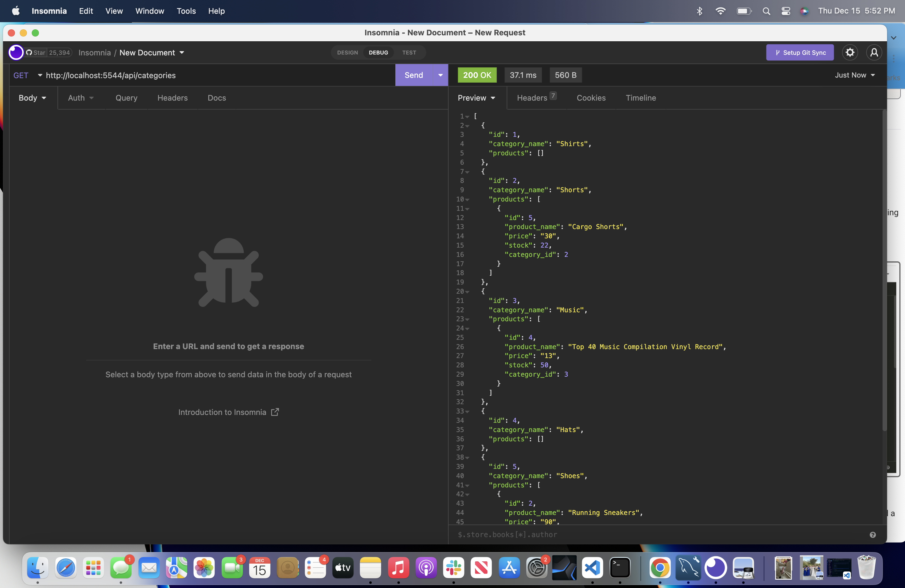Click the purple Insomnia logo
This screenshot has width=905, height=588.
(x=16, y=52)
